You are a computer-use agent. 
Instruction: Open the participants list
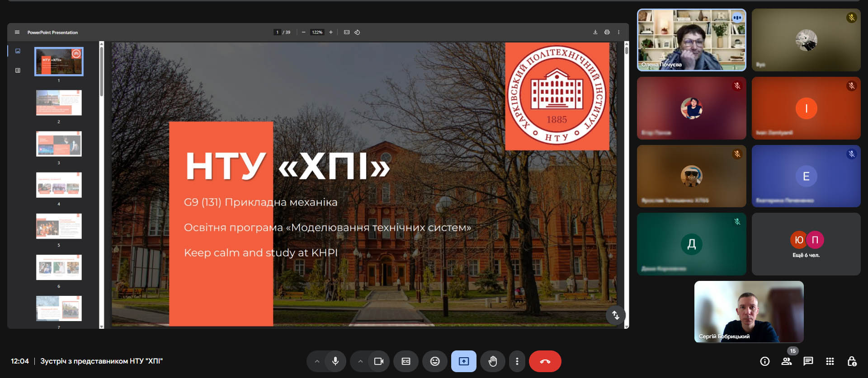point(787,361)
